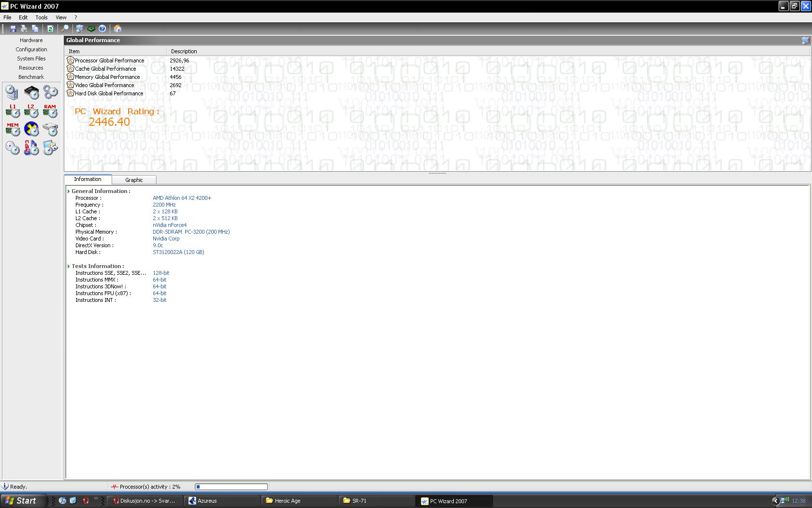Screen dimensions: 812x508
Task: Click the Item column header
Action: [116, 51]
